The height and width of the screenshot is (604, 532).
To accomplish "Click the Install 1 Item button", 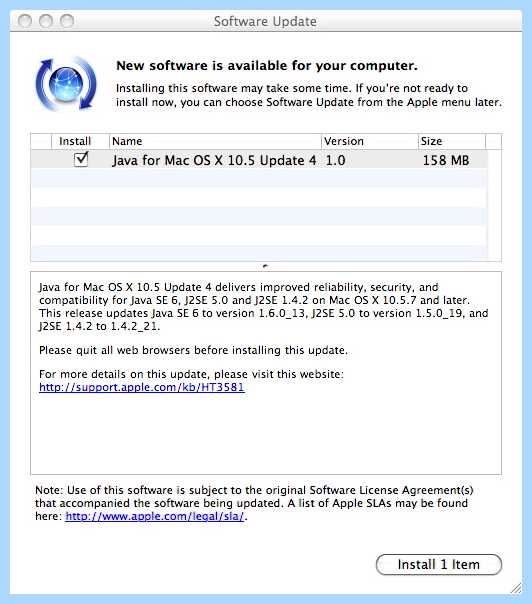I will pos(439,565).
